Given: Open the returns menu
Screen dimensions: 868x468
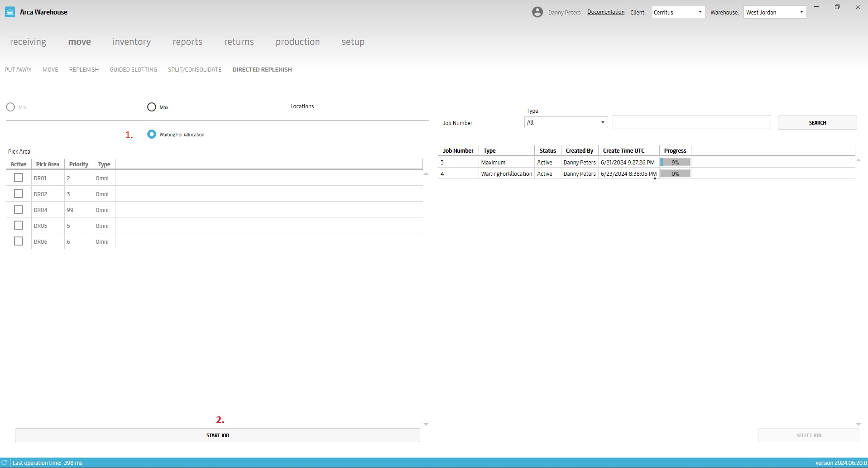Looking at the screenshot, I should pos(239,42).
